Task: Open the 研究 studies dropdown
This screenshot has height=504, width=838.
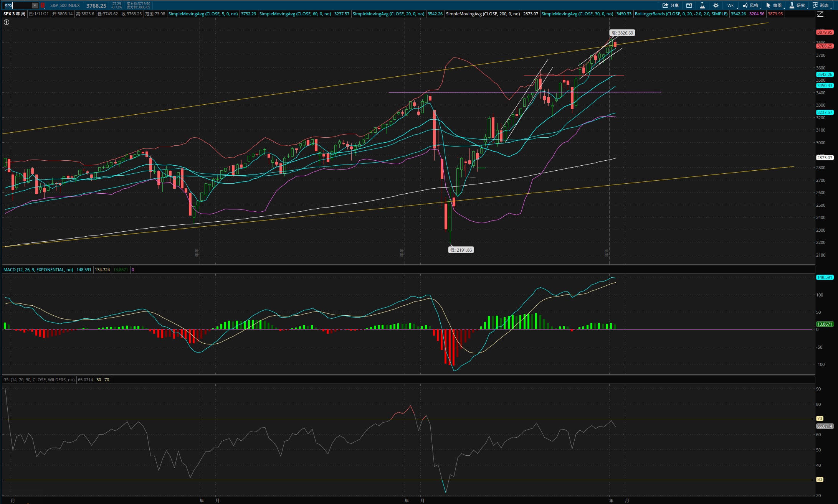Action: (x=798, y=5)
